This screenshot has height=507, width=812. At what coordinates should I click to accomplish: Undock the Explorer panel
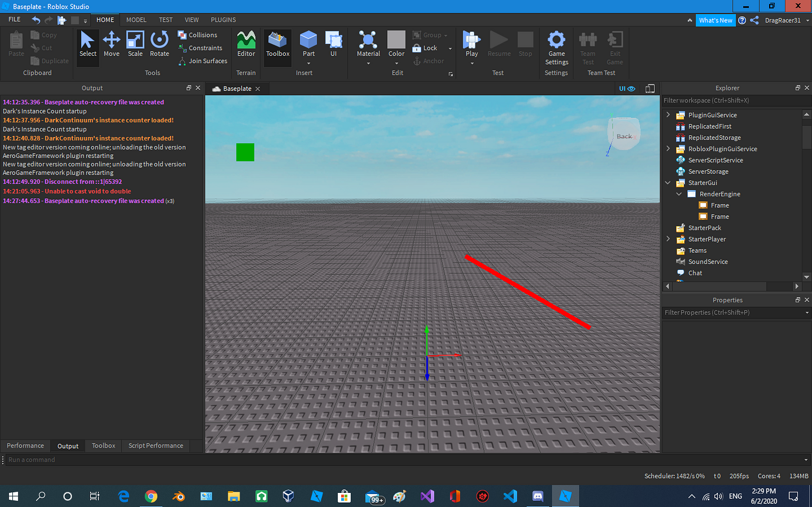pyautogui.click(x=798, y=88)
